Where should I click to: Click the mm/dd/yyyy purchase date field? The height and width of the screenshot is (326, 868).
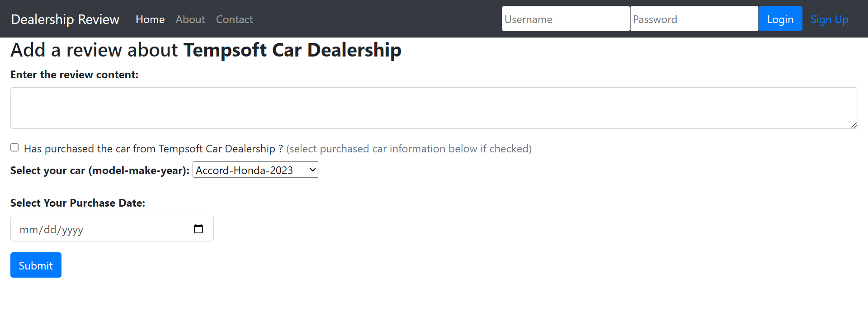coord(99,229)
